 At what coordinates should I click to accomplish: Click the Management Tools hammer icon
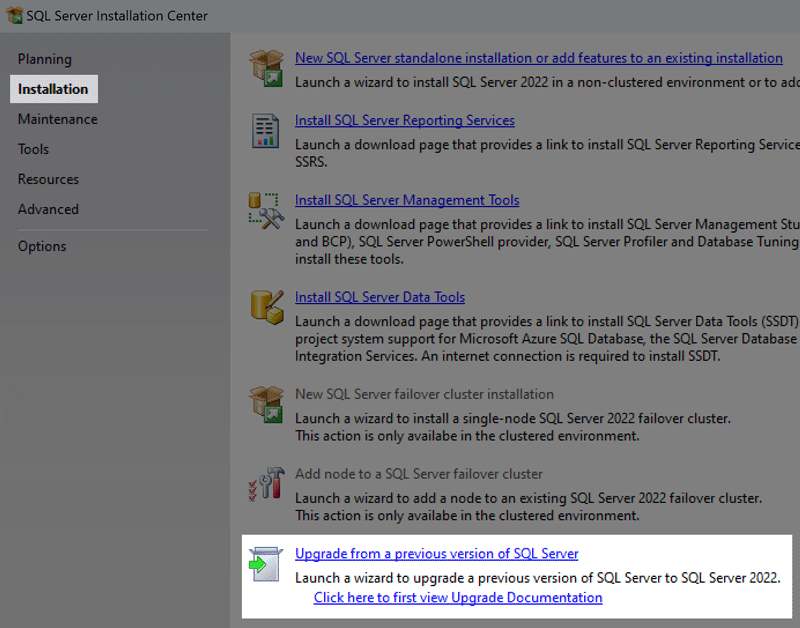266,211
